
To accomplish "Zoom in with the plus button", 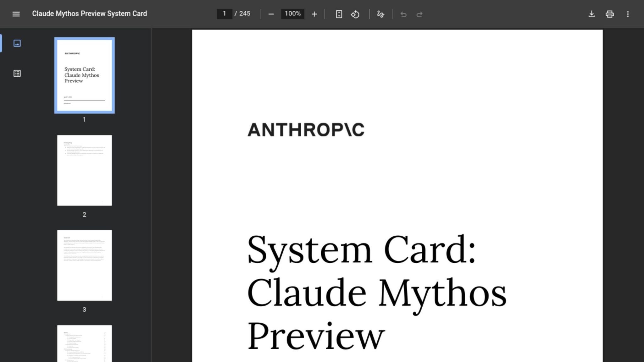I will click(314, 14).
